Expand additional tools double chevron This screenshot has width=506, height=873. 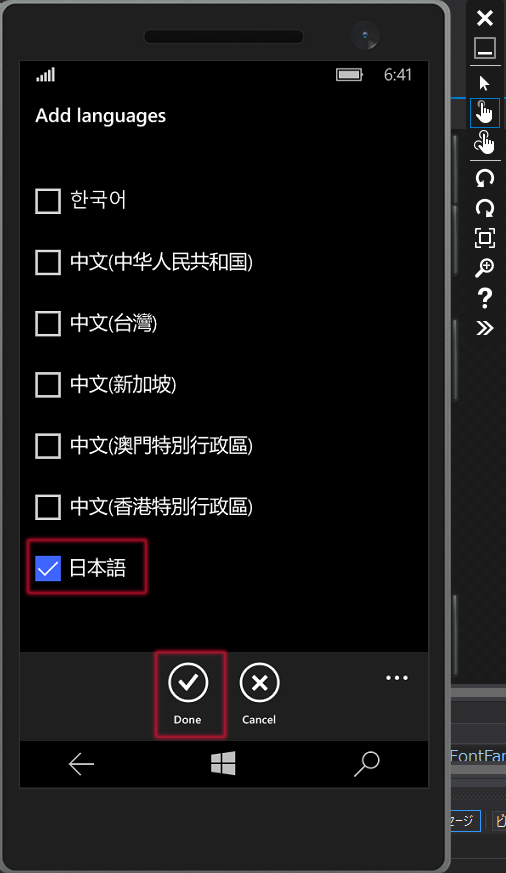485,328
